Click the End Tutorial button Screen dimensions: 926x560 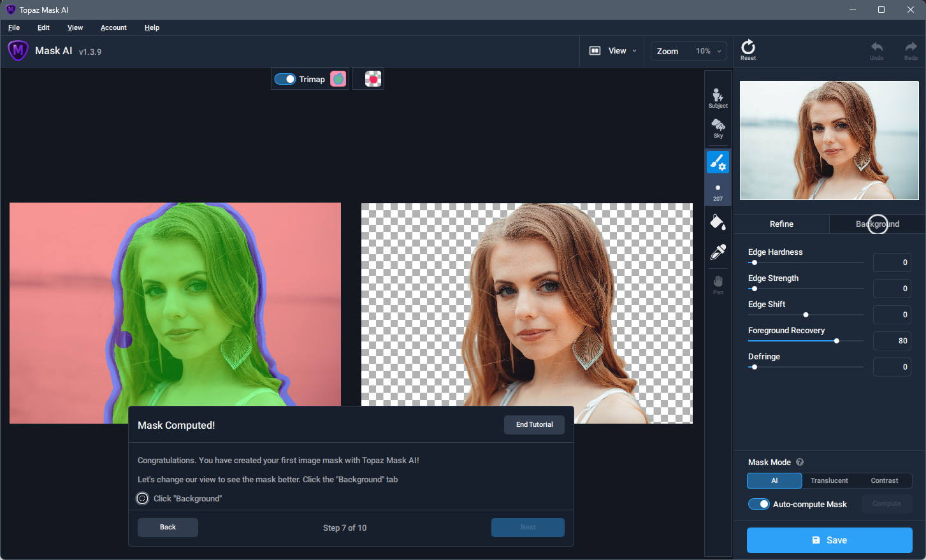pos(534,425)
